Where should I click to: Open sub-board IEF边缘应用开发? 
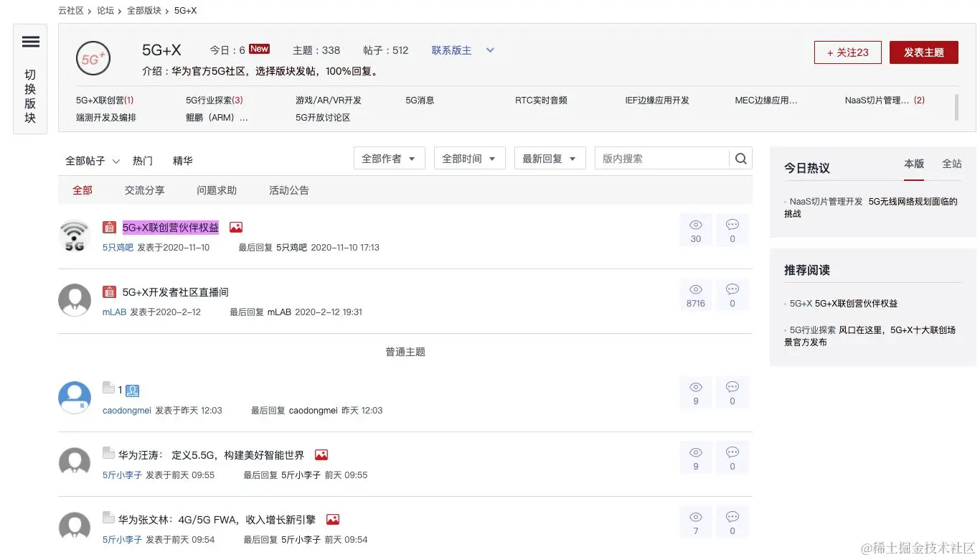point(657,101)
